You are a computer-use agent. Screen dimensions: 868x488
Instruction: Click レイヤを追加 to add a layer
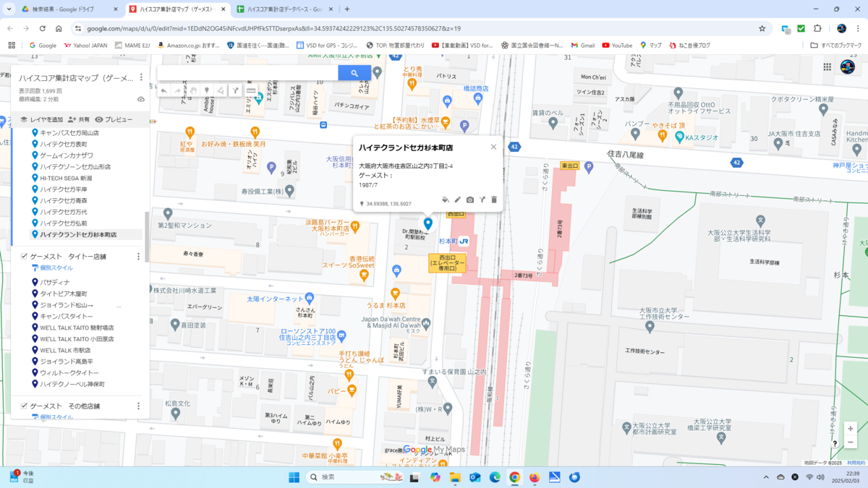click(41, 119)
